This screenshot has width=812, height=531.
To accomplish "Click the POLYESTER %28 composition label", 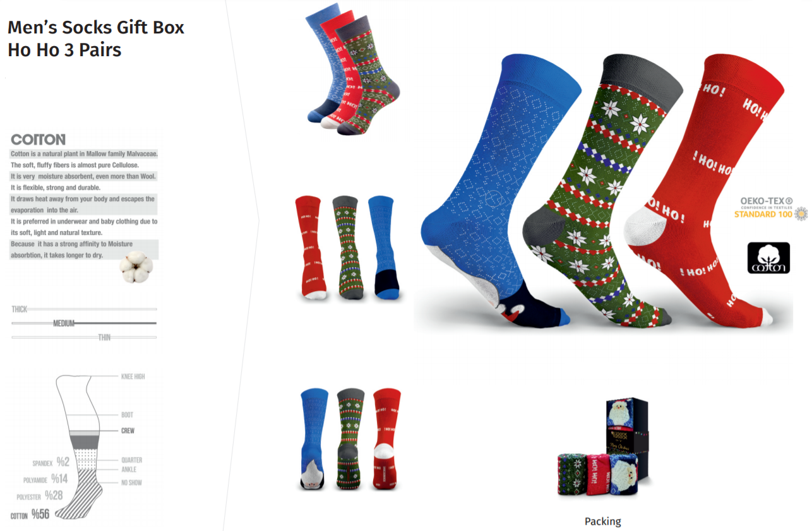I will [40, 496].
